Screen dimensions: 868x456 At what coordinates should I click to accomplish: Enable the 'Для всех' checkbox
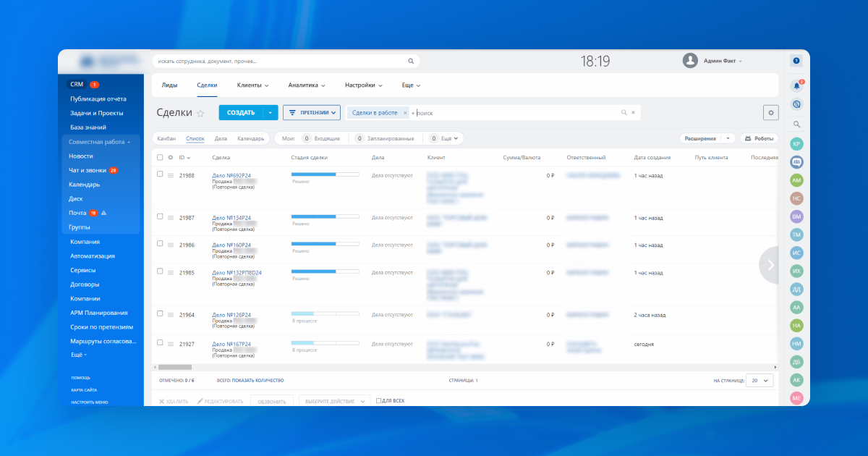[378, 401]
